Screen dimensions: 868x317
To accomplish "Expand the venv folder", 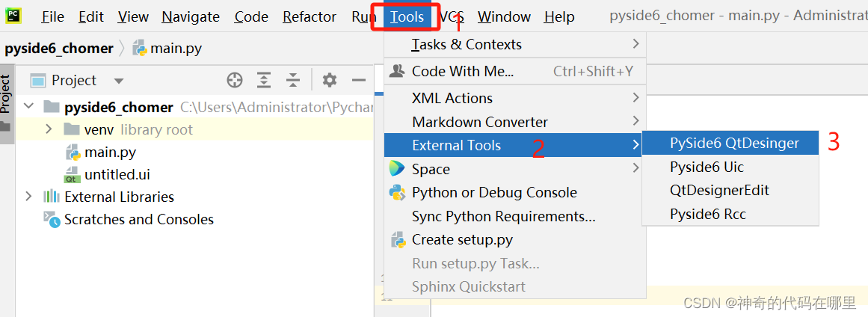I will click(49, 129).
